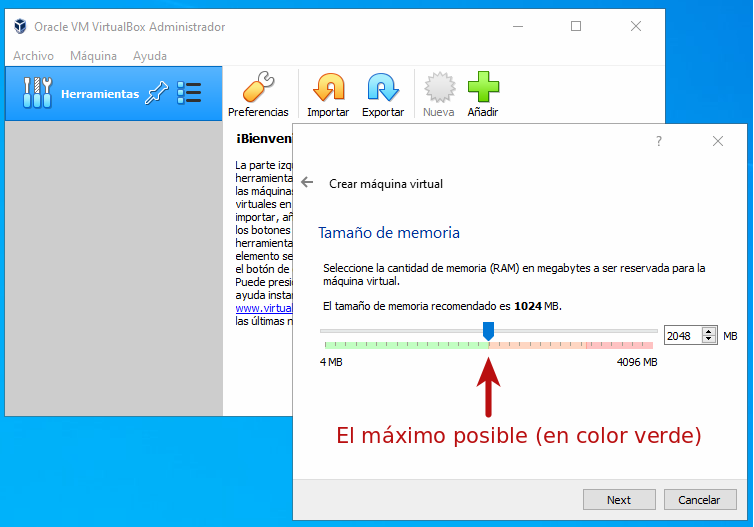The height and width of the screenshot is (527, 754).
Task: Decrease memory with the spinbox down arrow
Action: [708, 339]
